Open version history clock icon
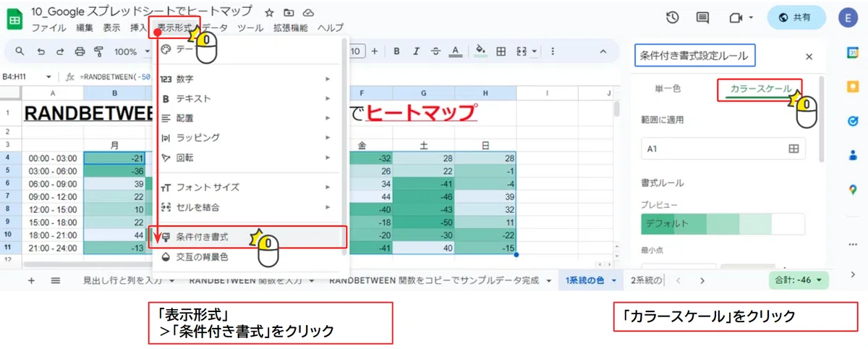This screenshot has height=349, width=868. (x=673, y=17)
